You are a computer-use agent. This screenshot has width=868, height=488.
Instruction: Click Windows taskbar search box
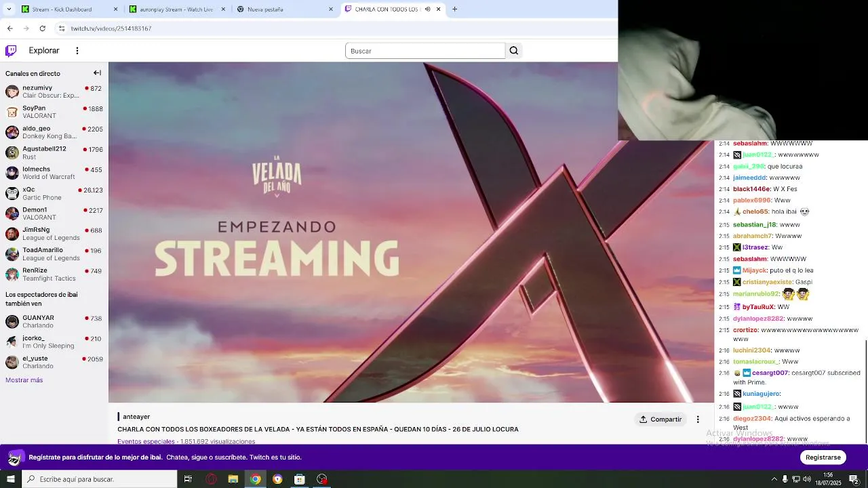coord(99,479)
